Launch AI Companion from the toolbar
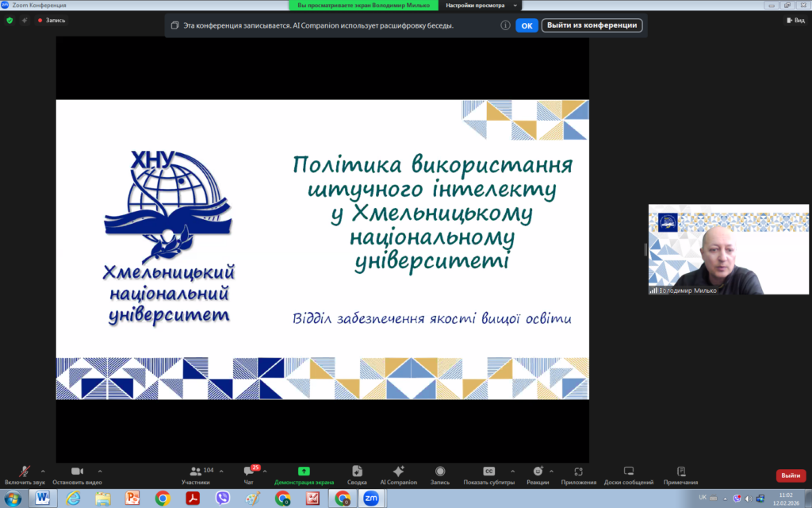The image size is (812, 508). (398, 471)
